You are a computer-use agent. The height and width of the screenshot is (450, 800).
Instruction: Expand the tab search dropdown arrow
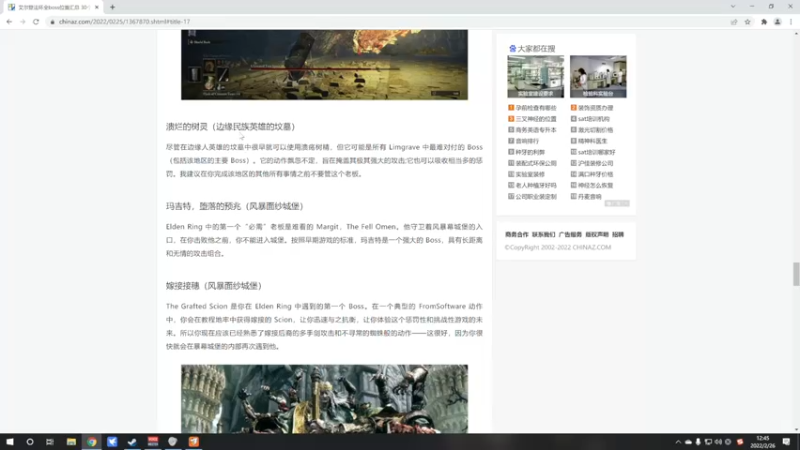pyautogui.click(x=733, y=7)
